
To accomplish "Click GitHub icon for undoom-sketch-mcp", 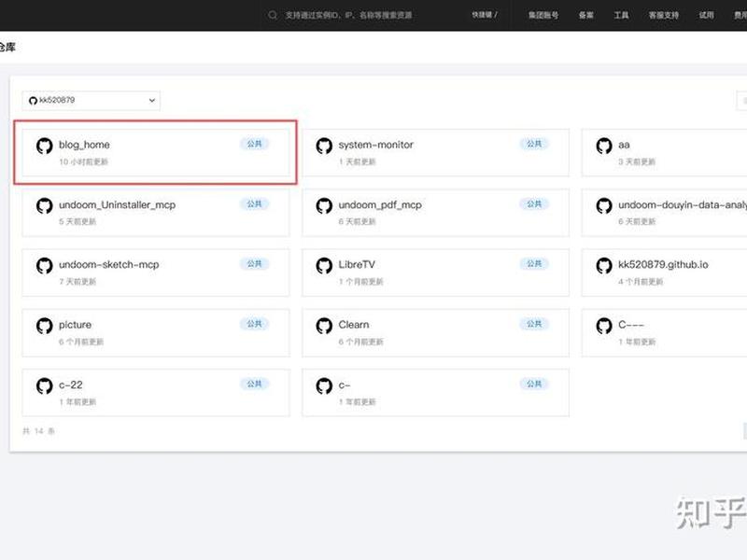I will click(x=44, y=266).
